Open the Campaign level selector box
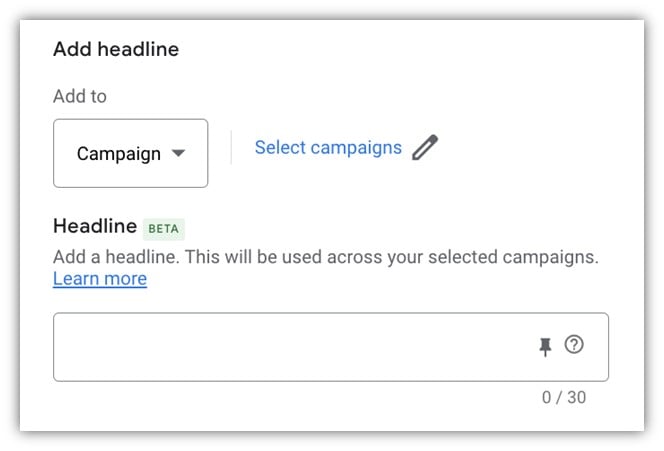664x451 pixels. click(x=130, y=153)
